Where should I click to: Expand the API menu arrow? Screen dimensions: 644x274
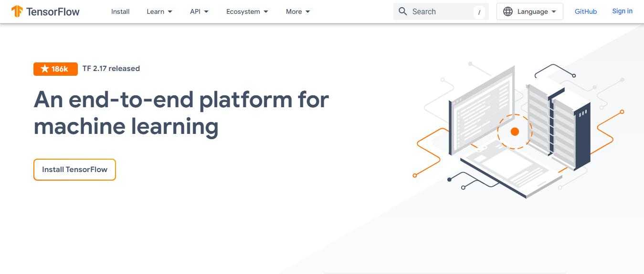pos(206,11)
